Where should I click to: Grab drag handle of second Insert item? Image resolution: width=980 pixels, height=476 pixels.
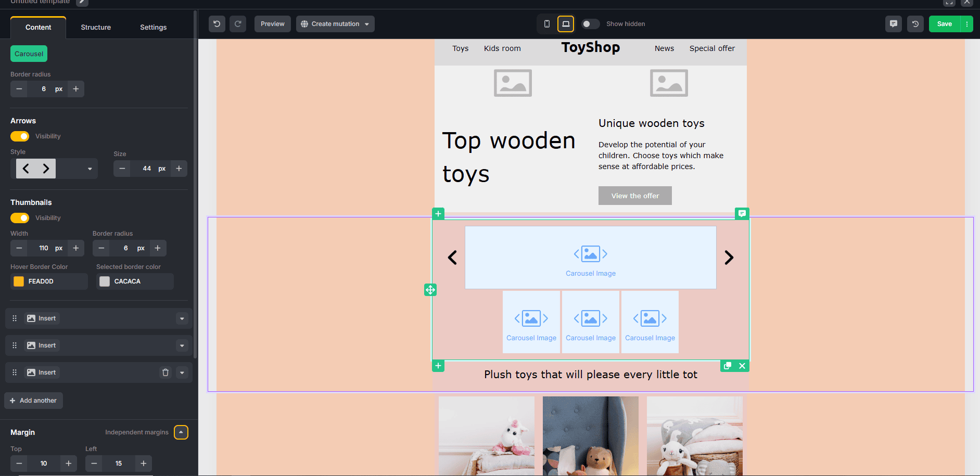point(15,345)
